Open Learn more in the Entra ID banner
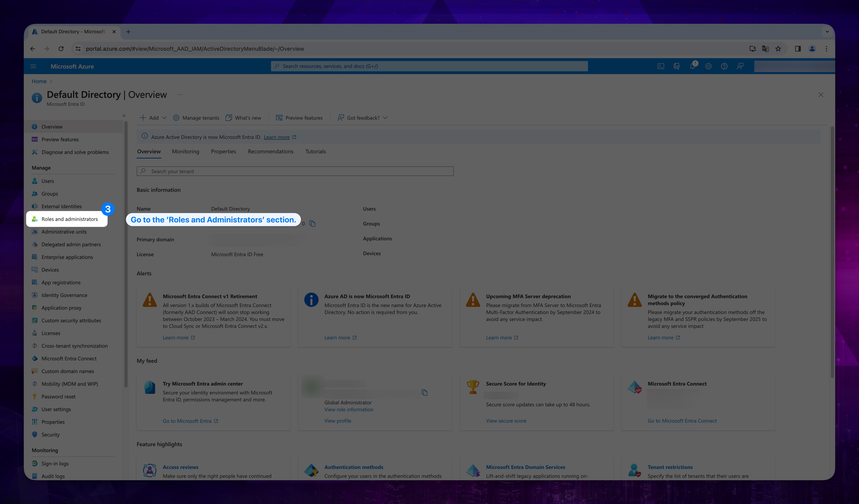The height and width of the screenshot is (504, 859). click(276, 137)
